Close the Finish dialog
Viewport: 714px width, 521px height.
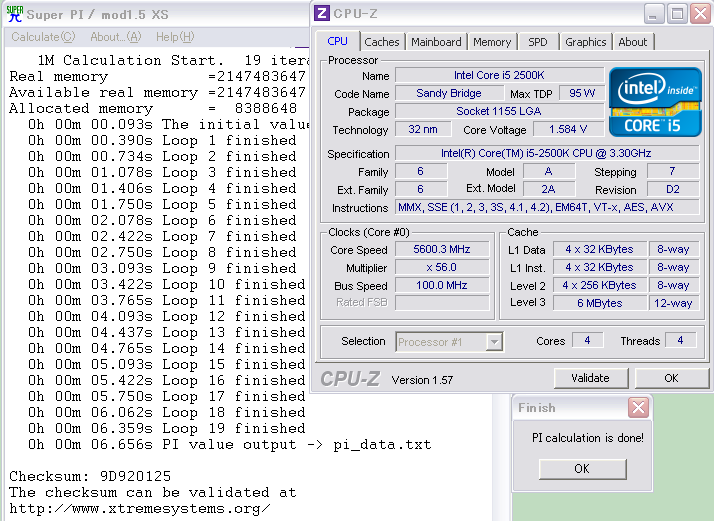pyautogui.click(x=638, y=407)
